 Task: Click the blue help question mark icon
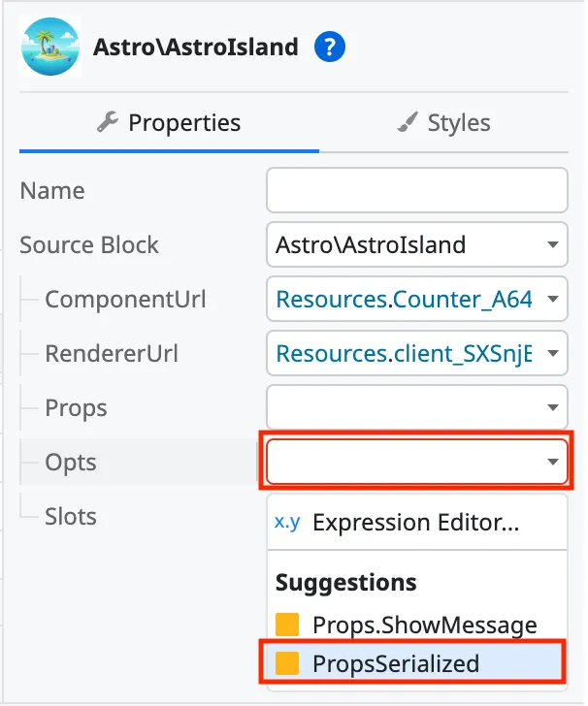331,47
